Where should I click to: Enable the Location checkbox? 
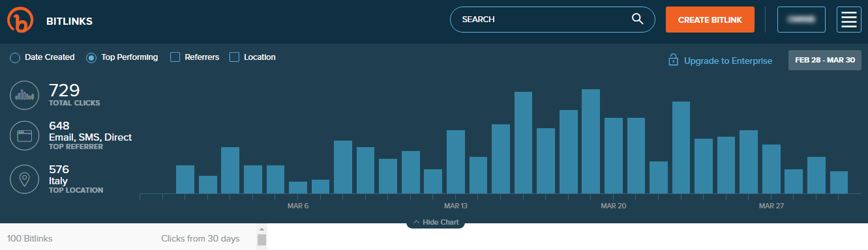[x=234, y=57]
